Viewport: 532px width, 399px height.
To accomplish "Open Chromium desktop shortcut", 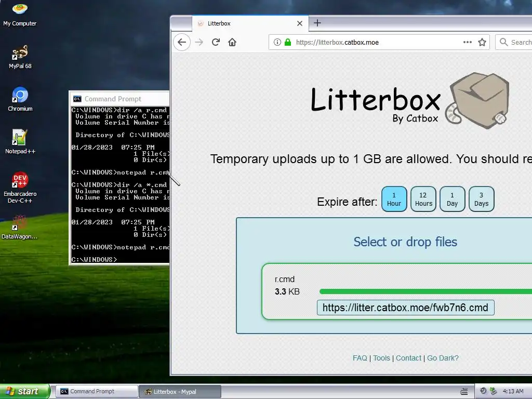I will (20, 99).
